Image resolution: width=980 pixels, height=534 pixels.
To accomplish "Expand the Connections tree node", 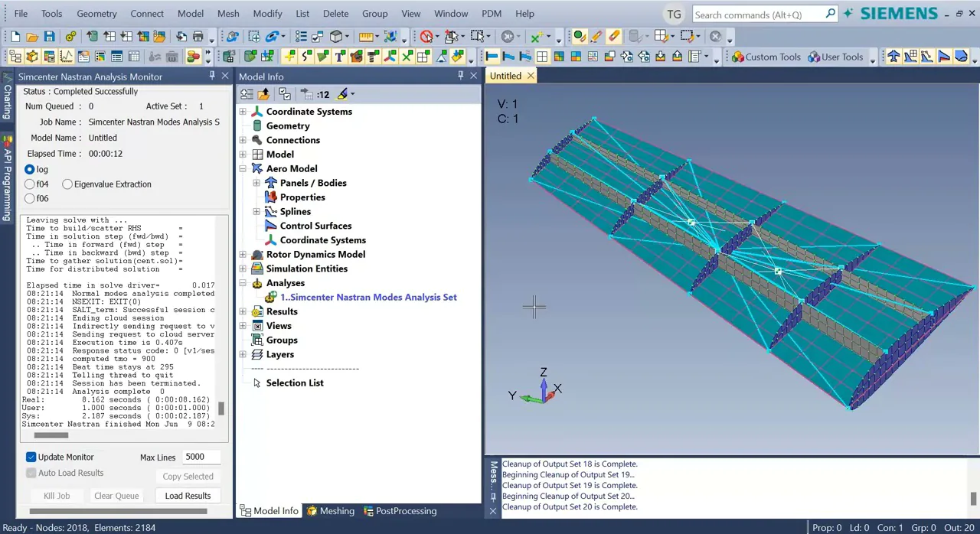I will (x=243, y=140).
